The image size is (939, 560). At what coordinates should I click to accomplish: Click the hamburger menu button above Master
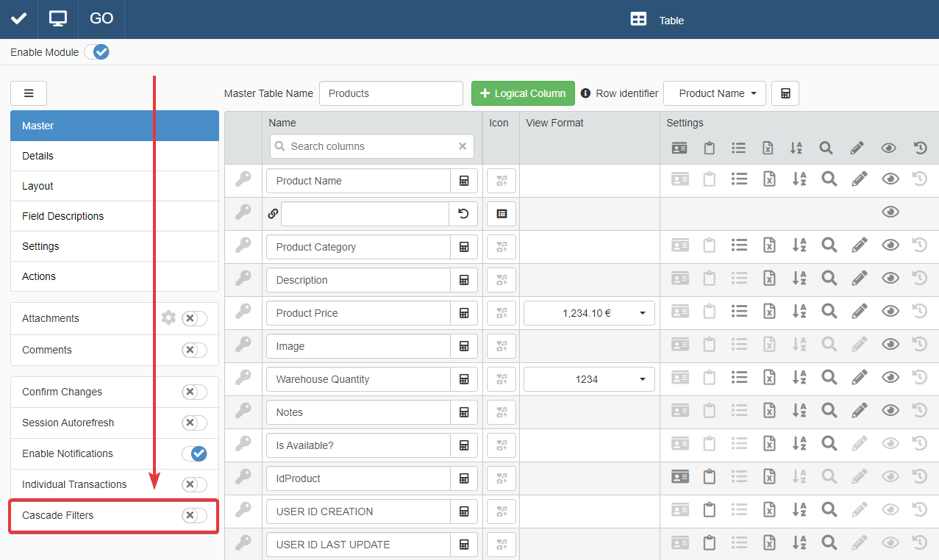pos(29,93)
